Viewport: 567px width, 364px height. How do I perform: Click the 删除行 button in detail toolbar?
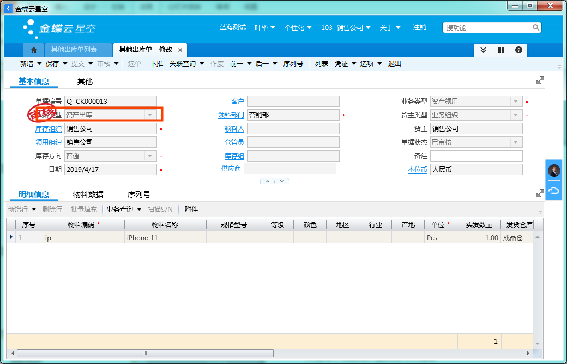click(x=52, y=209)
